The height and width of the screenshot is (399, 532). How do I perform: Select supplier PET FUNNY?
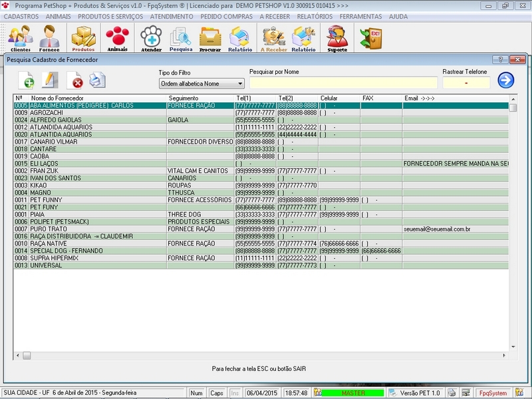(261, 200)
